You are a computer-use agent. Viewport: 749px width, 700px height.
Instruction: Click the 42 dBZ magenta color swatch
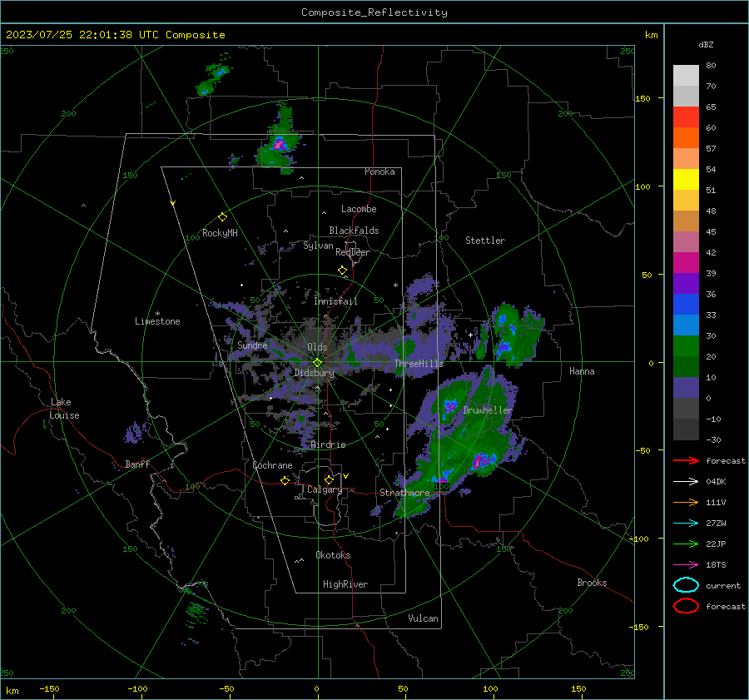pos(686,262)
